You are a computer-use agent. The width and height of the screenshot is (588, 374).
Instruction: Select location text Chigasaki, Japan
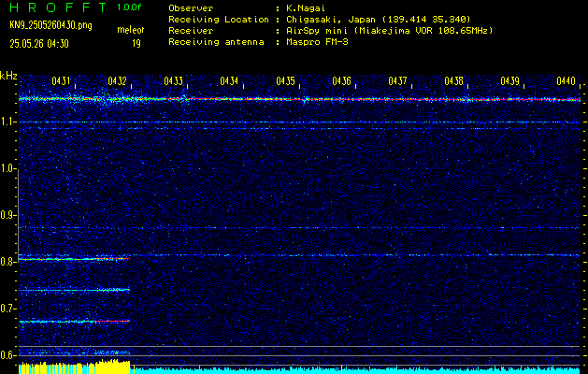(331, 19)
